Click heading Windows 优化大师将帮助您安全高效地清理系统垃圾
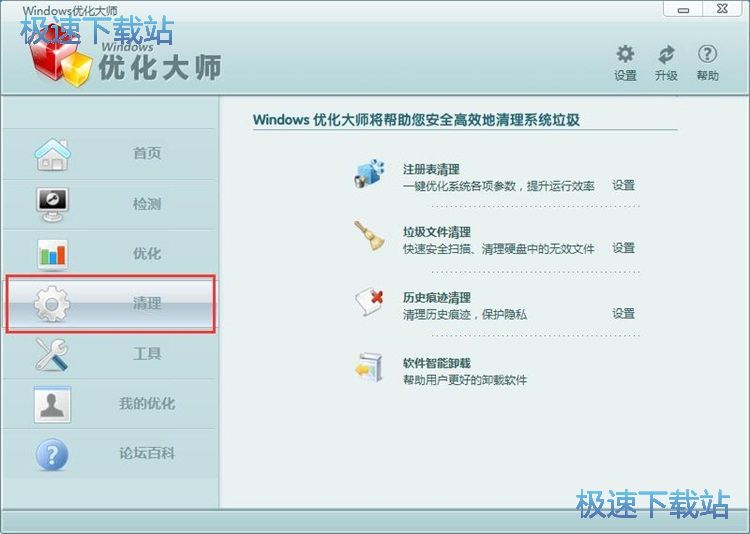Image resolution: width=750 pixels, height=534 pixels. click(416, 120)
